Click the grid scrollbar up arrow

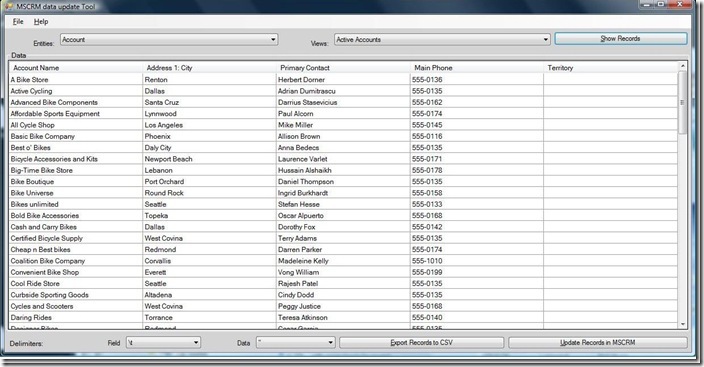[682, 66]
